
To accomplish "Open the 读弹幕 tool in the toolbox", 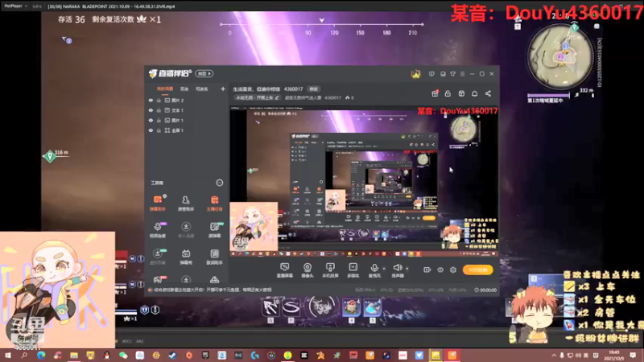I will coord(214,230).
